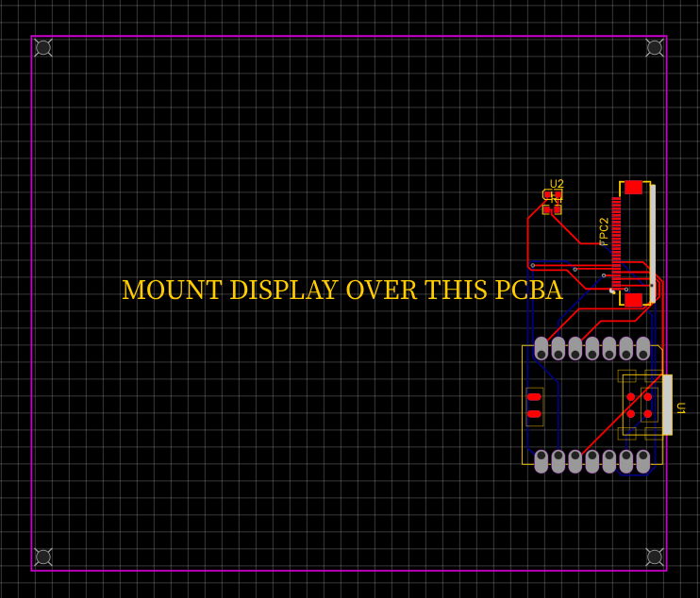Image resolution: width=700 pixels, height=598 pixels.
Task: Click the rightmost pad in U1's top header row
Action: (x=643, y=348)
